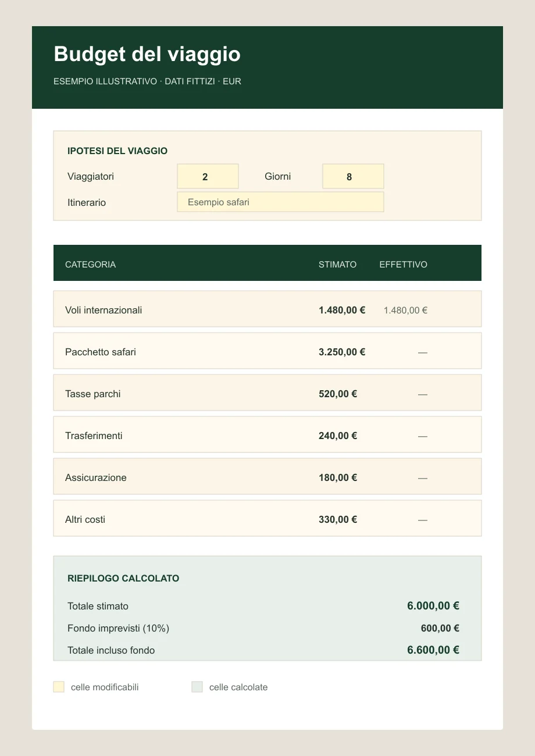Click the Viaggiatori input field showing 2
This screenshot has width=535, height=756.
point(208,176)
